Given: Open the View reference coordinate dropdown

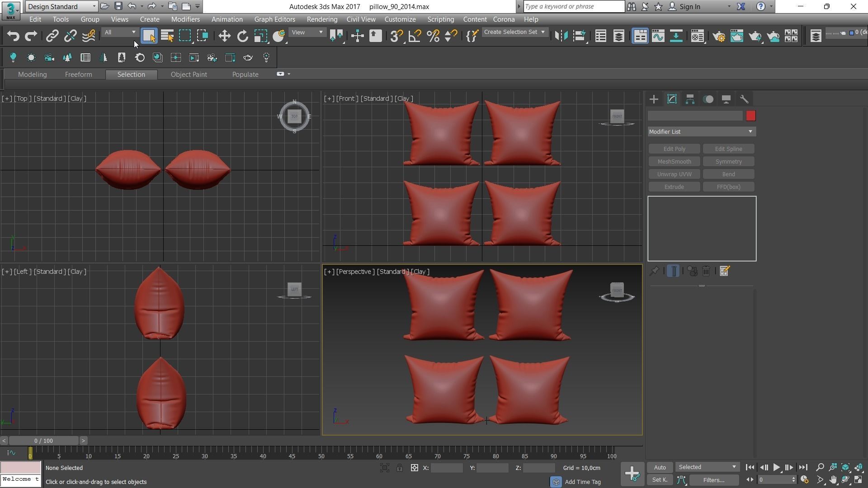Looking at the screenshot, I should (x=307, y=32).
